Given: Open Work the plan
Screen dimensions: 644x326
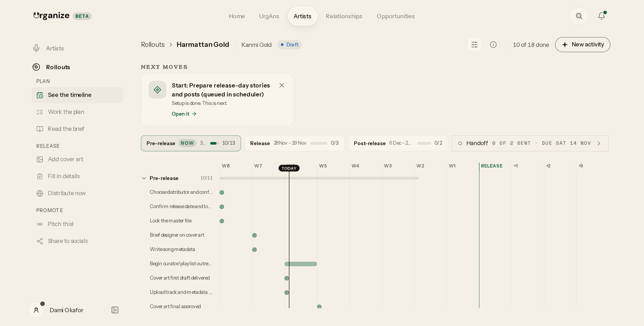Looking at the screenshot, I should 77,112.
